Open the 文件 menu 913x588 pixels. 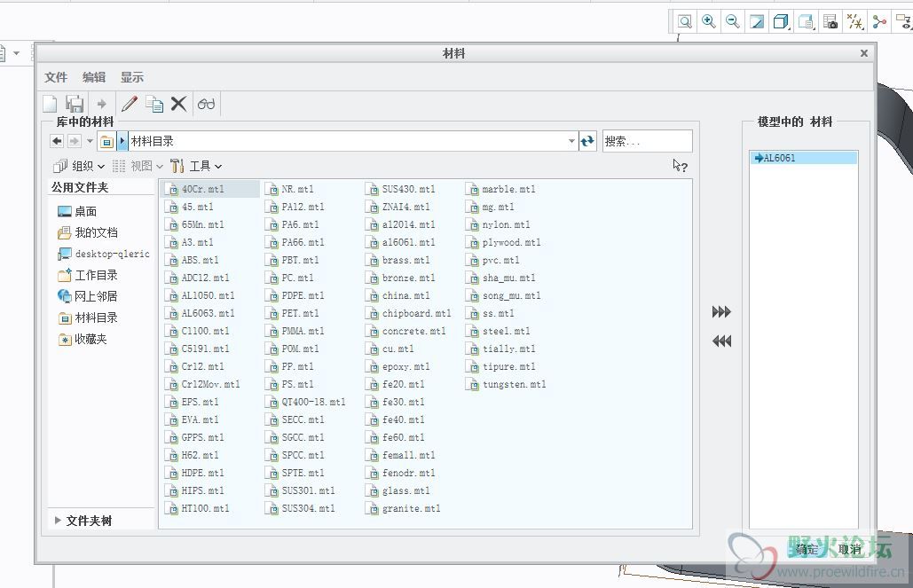56,77
